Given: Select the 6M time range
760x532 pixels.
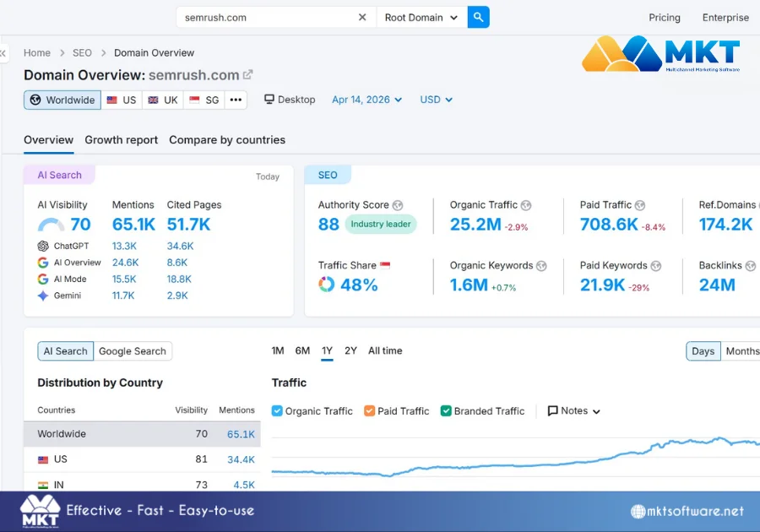Looking at the screenshot, I should (x=302, y=350).
